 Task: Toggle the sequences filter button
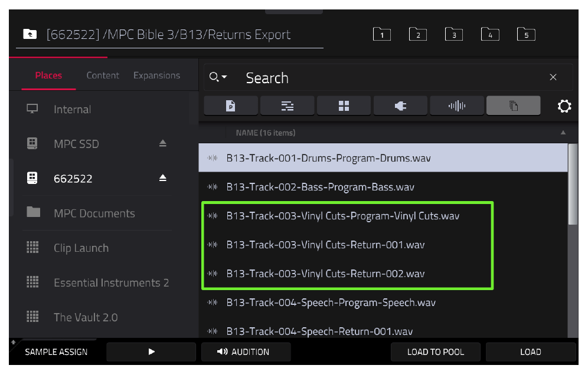tap(288, 106)
